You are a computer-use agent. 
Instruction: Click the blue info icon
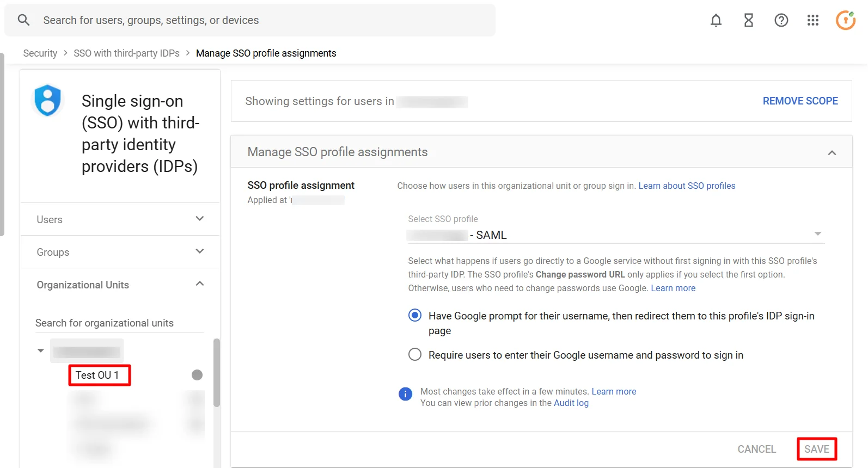pyautogui.click(x=405, y=394)
